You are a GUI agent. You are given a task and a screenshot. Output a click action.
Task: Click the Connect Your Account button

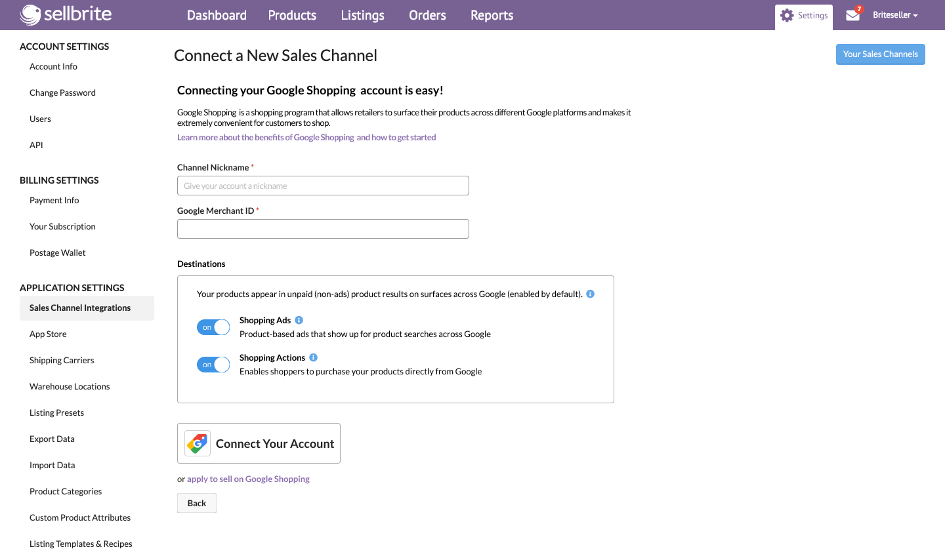point(259,443)
